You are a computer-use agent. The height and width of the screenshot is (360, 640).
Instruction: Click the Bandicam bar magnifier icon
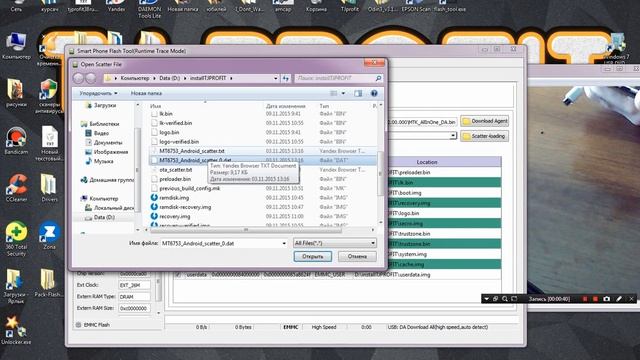[x=505, y=299]
